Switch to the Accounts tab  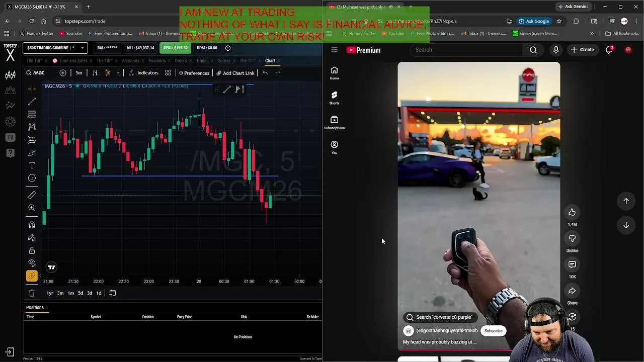pyautogui.click(x=130, y=61)
